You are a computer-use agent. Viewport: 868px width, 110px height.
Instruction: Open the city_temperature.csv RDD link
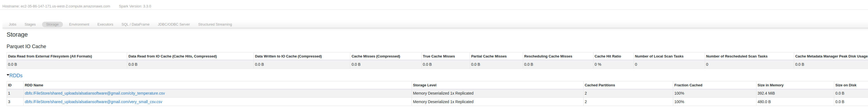tap(95, 93)
